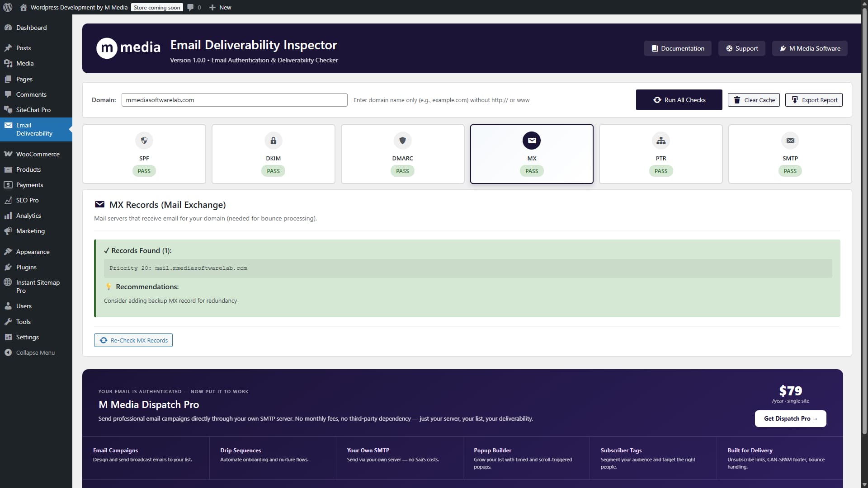868x488 pixels.
Task: Select the DKIM lock icon
Action: pyautogui.click(x=273, y=141)
